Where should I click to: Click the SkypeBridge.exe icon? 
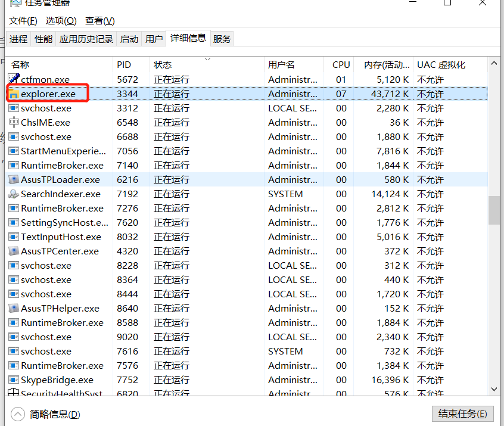pos(13,380)
